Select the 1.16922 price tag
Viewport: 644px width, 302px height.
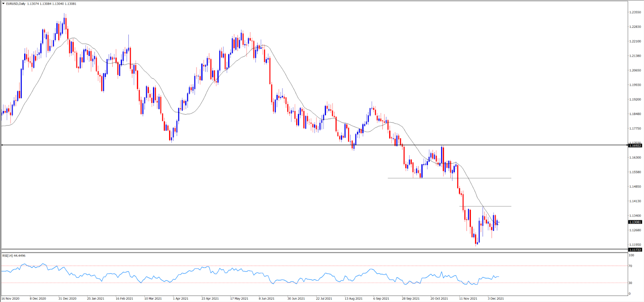pyautogui.click(x=635, y=146)
